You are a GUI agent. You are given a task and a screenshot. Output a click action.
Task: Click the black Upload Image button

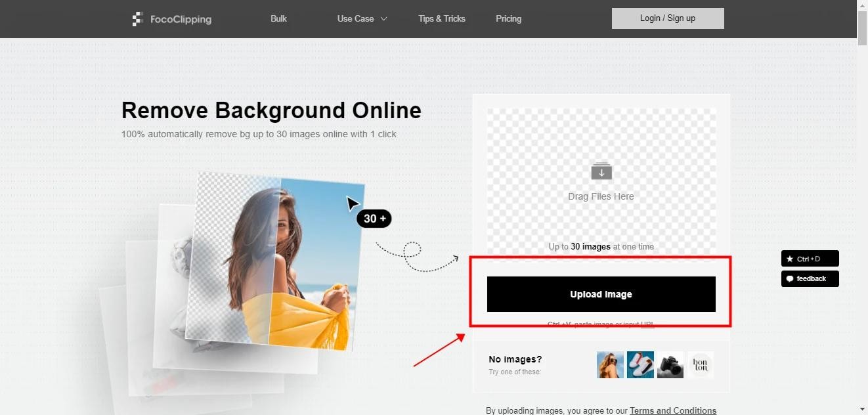pos(601,294)
